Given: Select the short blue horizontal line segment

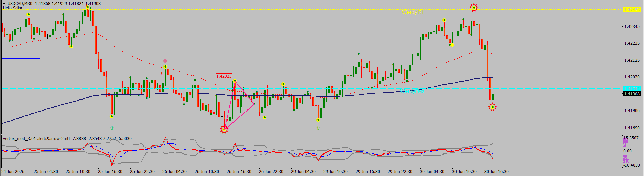Looking at the screenshot, I should click(x=21, y=58).
